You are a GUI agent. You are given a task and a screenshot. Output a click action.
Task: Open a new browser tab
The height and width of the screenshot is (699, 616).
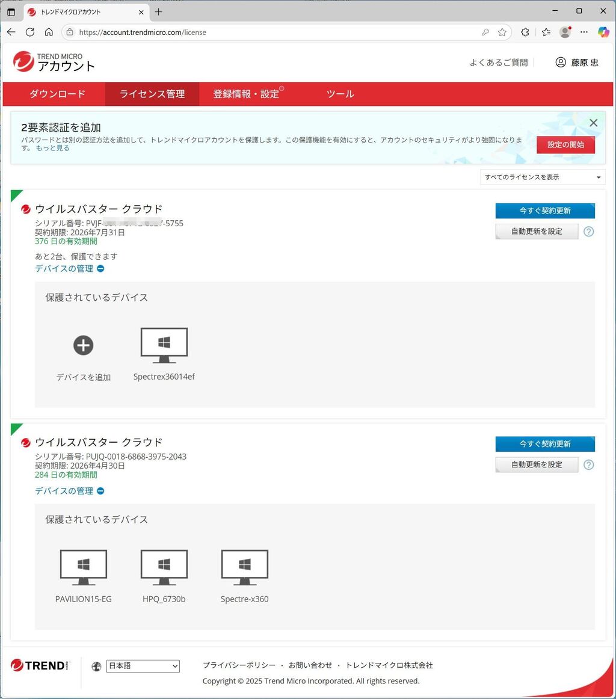158,12
